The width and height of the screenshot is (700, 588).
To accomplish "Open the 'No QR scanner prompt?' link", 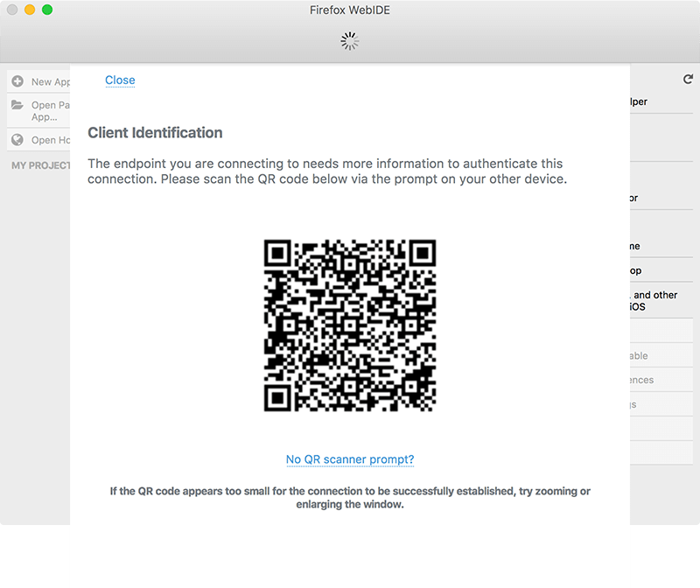I will (x=350, y=459).
